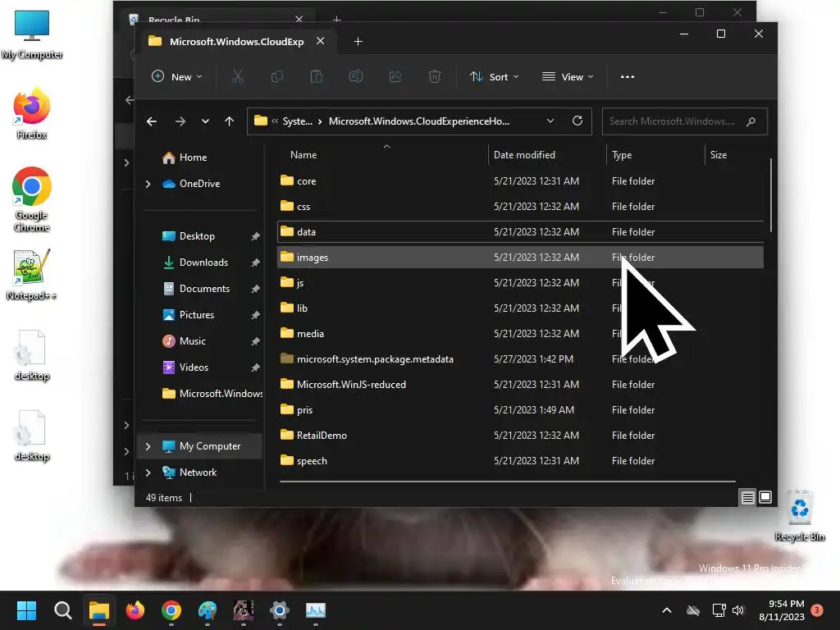The width and height of the screenshot is (840, 630).
Task: Click Firefox icon in taskbar
Action: coord(135,610)
